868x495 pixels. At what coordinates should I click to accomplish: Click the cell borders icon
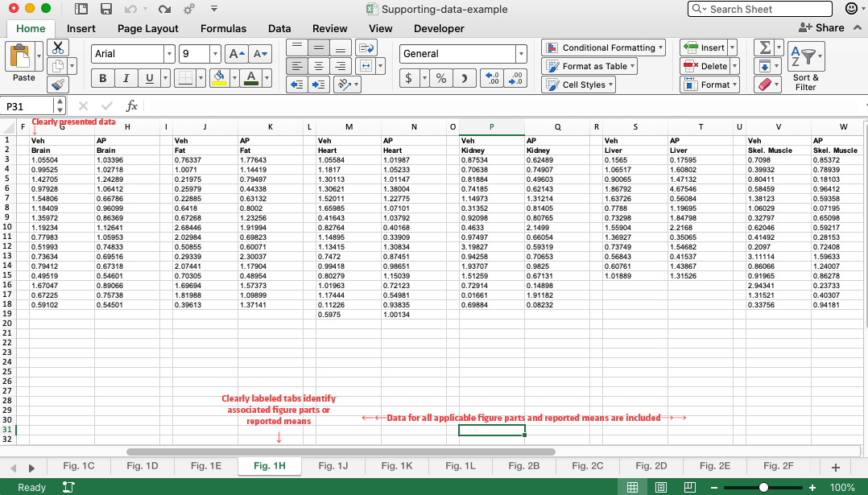tap(185, 78)
